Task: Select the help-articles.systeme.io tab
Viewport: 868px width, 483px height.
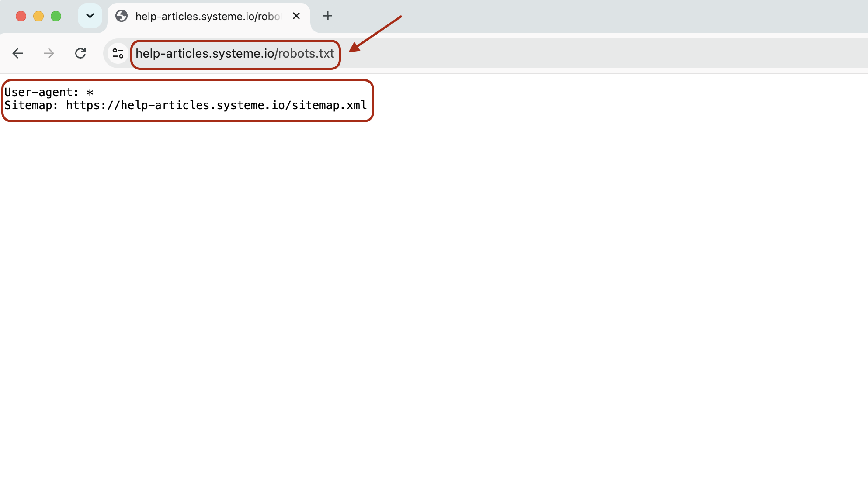Action: pos(208,17)
